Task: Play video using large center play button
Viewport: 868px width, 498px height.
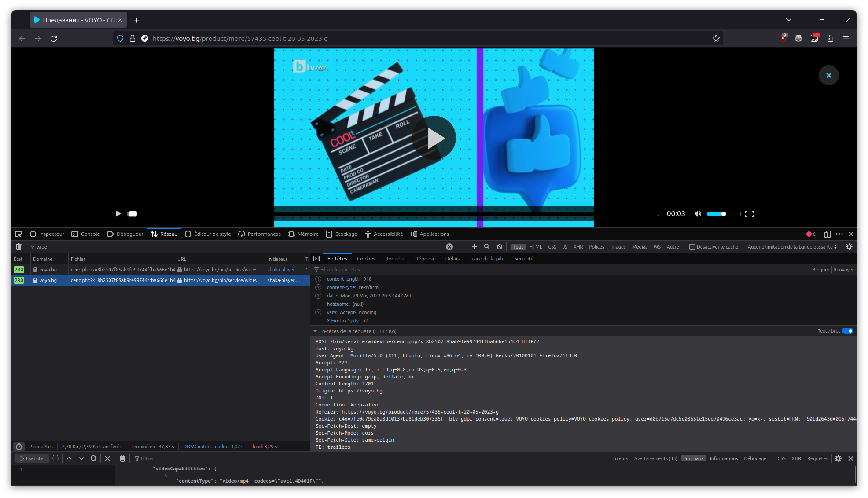Action: (434, 138)
